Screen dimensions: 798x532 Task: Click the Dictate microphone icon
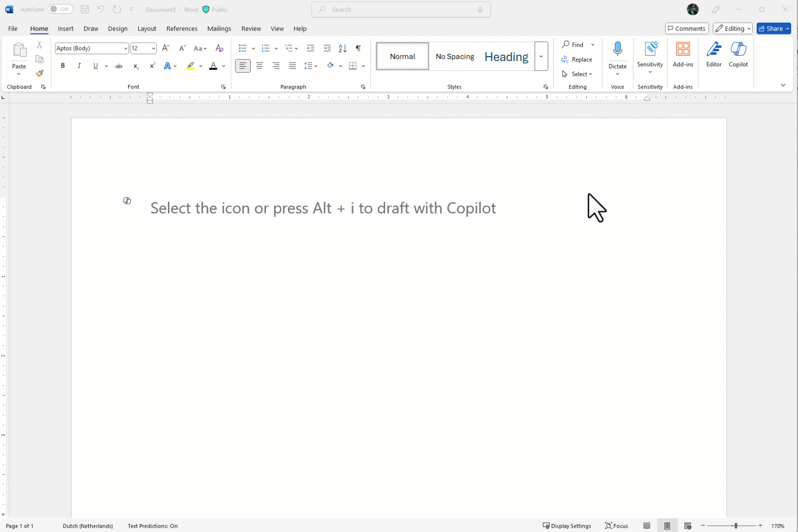pos(617,49)
